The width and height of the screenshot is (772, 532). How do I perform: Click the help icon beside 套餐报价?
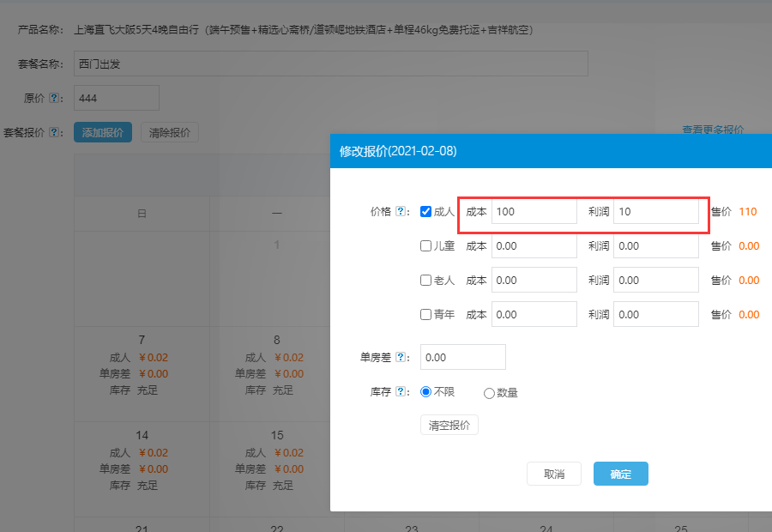[54, 133]
